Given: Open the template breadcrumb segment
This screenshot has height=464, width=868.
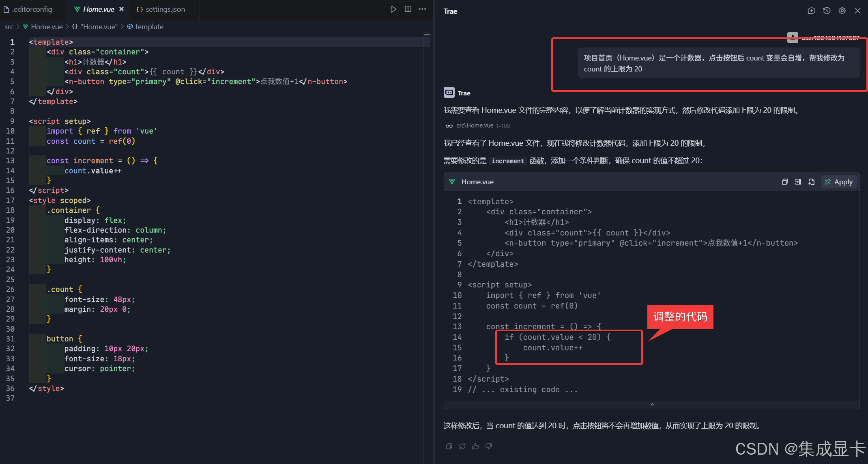Looking at the screenshot, I should (145, 27).
